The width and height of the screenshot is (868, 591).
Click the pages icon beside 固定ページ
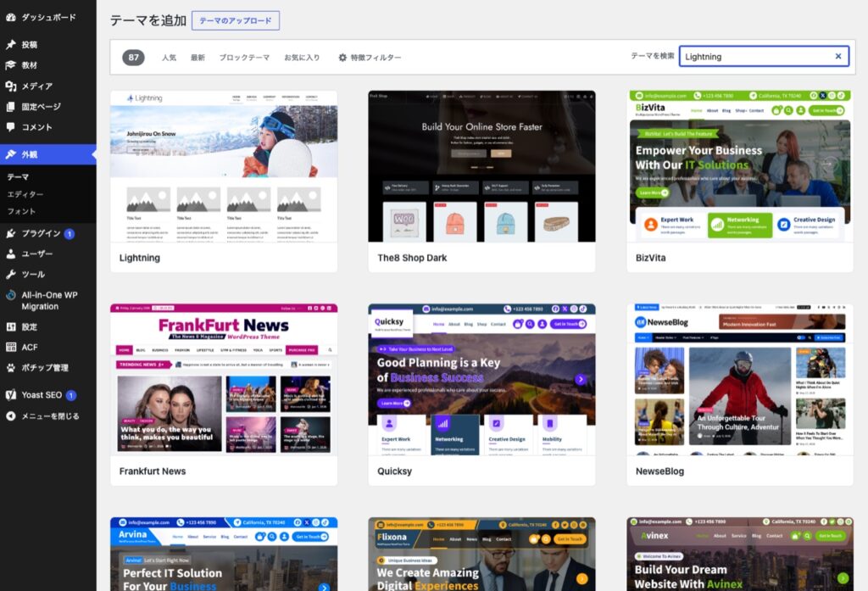[10, 106]
